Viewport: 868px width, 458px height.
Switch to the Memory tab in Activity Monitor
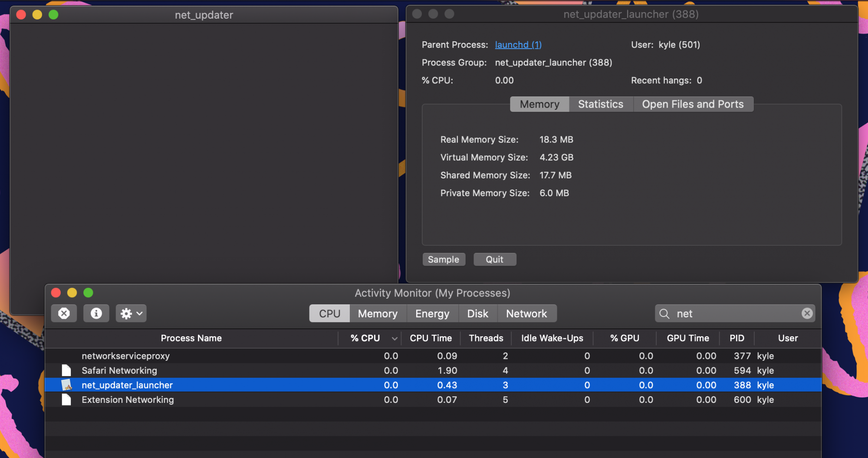(378, 313)
